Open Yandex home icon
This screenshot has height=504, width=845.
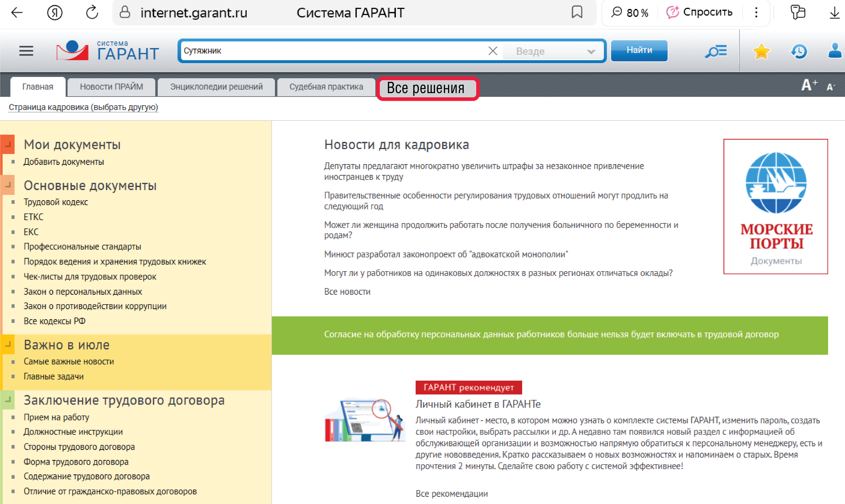(55, 13)
